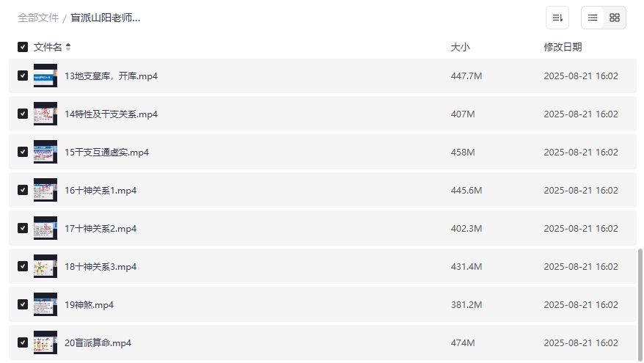Sort by the 大小 column header
This screenshot has width=644, height=363.
(460, 47)
